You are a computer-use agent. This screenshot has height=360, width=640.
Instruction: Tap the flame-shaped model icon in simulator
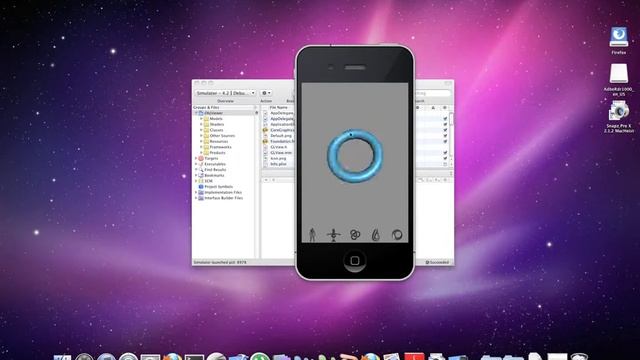click(376, 235)
